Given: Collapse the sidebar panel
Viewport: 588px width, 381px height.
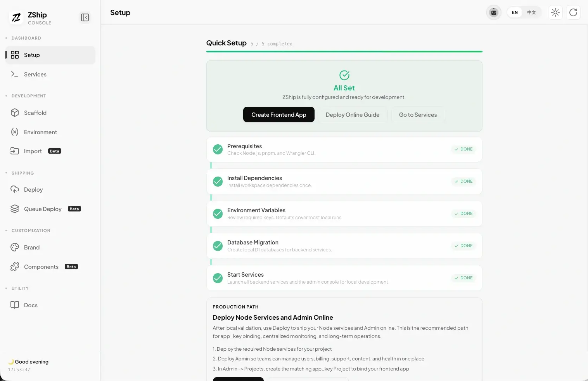Looking at the screenshot, I should click(x=85, y=17).
